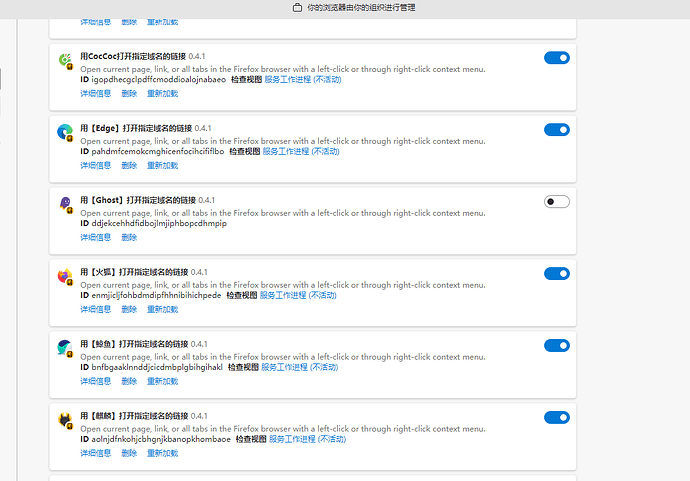Viewport: 690px width, 481px height.
Task: Click 重新加载 for the 火狐 extension
Action: pos(162,309)
